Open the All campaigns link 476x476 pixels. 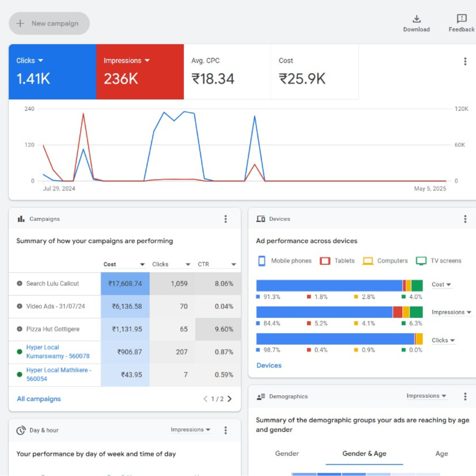[x=39, y=399]
